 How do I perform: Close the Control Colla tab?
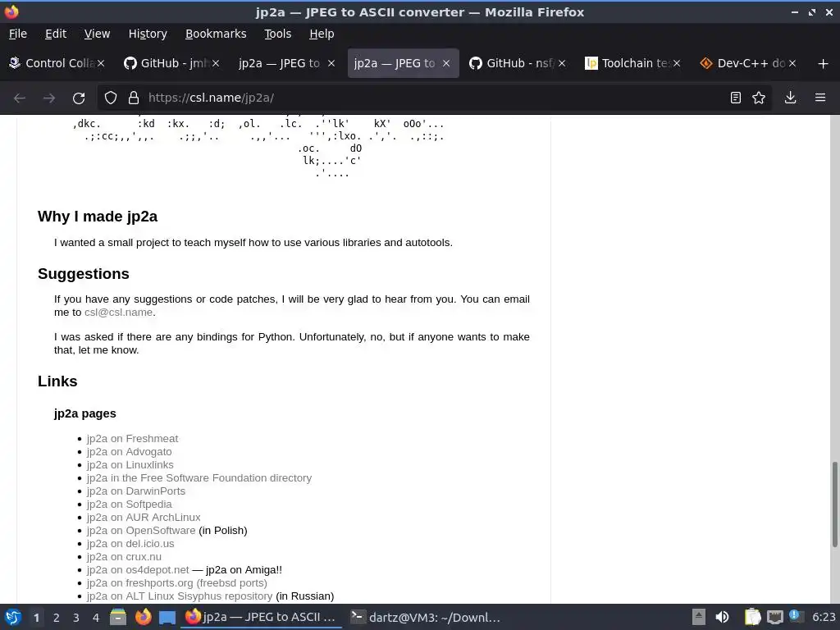coord(101,63)
